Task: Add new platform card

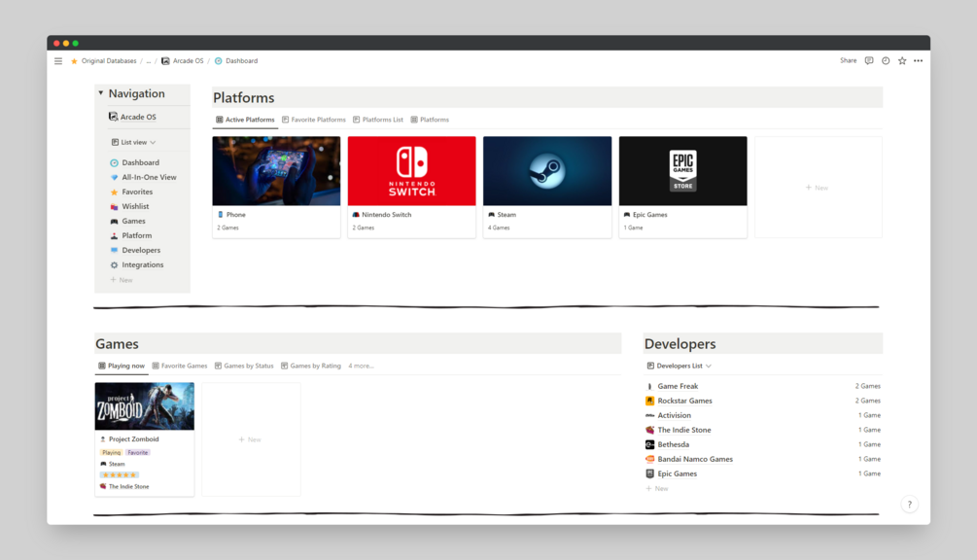Action: click(x=819, y=188)
